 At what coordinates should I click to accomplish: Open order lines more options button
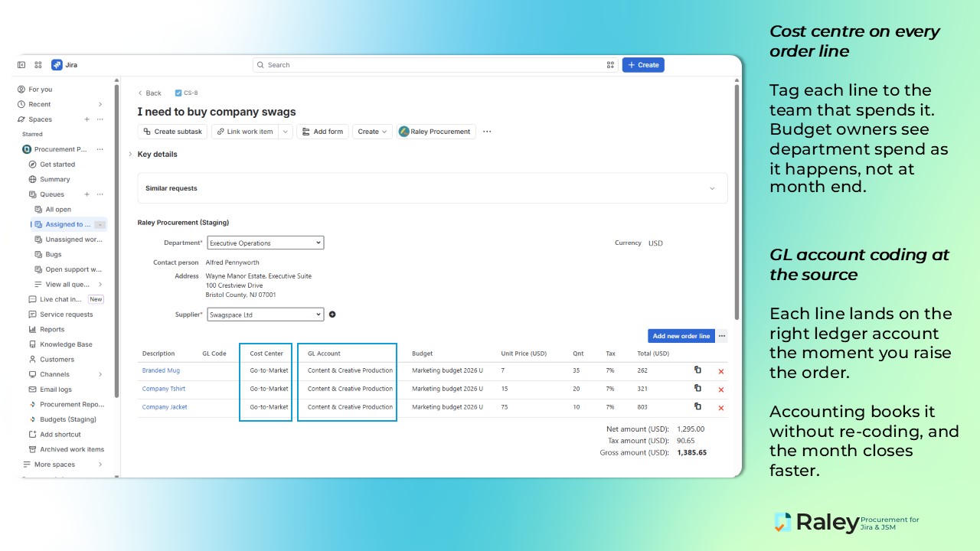pos(722,336)
